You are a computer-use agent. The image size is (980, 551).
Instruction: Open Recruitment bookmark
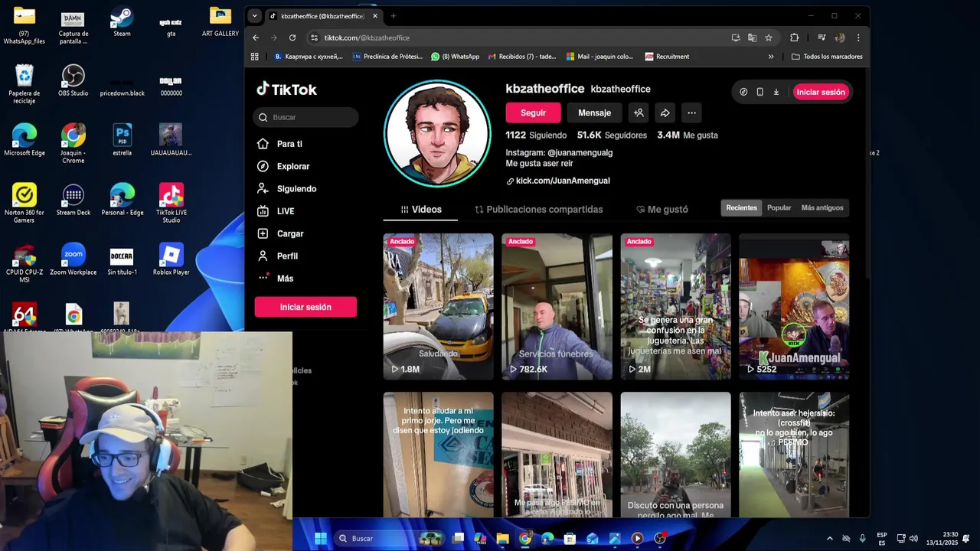click(667, 57)
